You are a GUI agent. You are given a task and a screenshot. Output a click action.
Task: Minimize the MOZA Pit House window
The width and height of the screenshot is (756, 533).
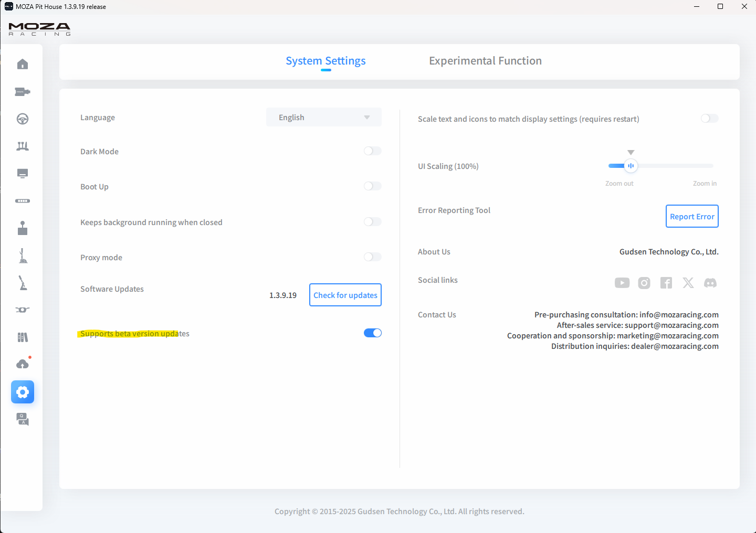[x=697, y=6]
